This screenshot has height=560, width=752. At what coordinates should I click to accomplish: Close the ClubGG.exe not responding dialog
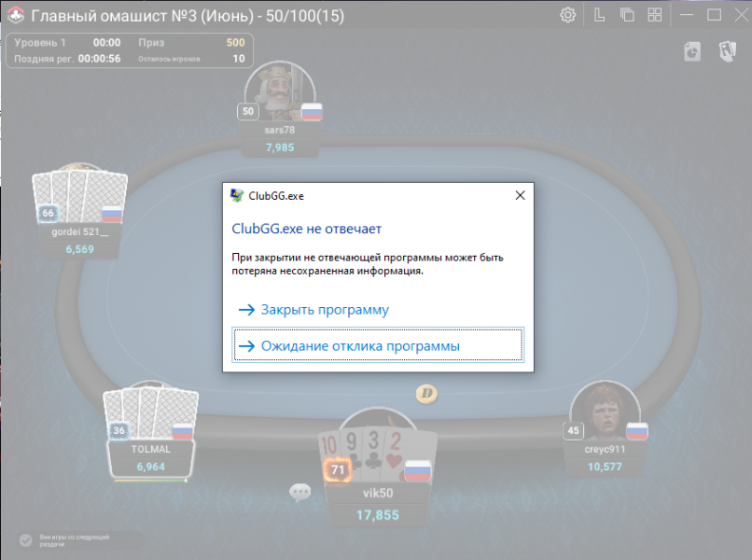click(x=520, y=196)
